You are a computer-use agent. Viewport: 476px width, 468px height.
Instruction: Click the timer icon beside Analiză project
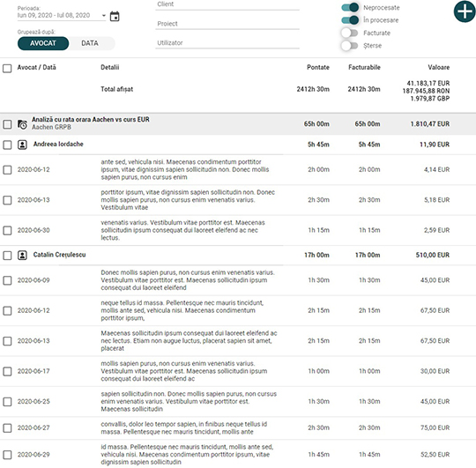[x=22, y=124]
